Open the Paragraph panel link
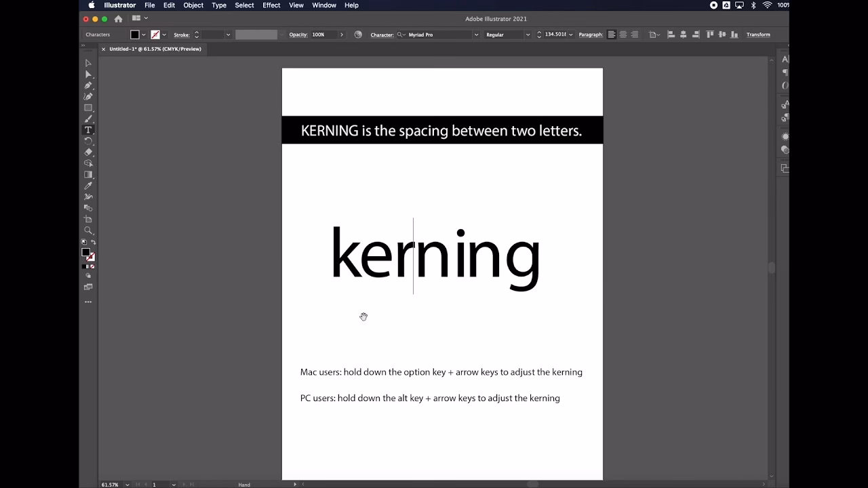This screenshot has width=868, height=488. (590, 35)
